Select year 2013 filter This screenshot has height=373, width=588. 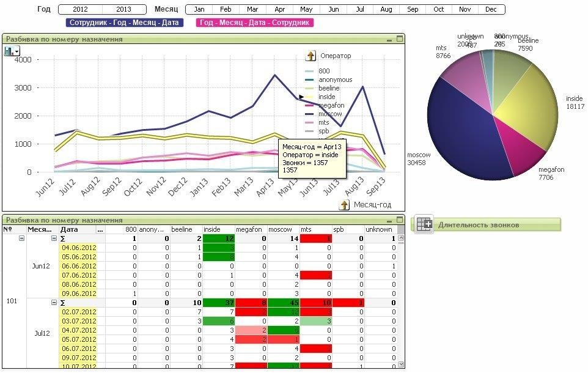point(124,10)
